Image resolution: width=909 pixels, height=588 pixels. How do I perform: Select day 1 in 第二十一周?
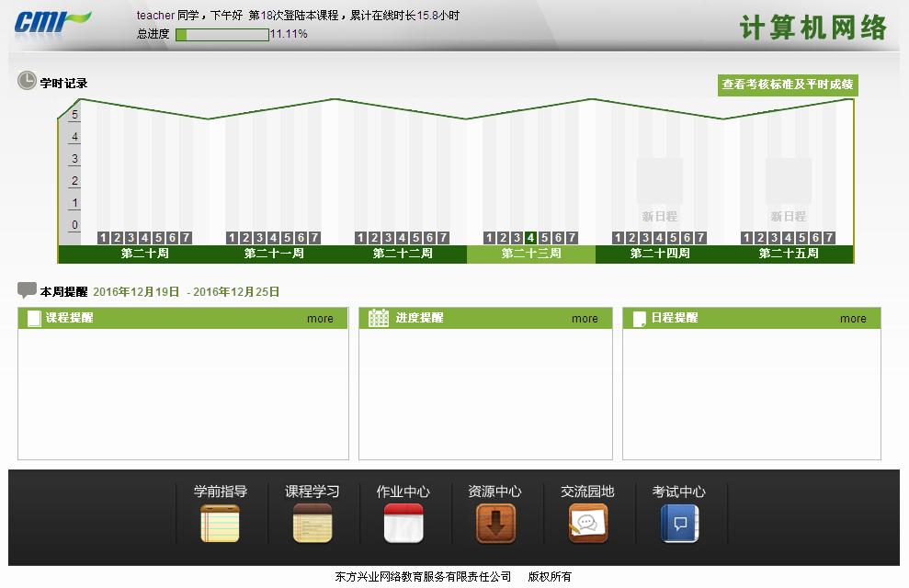pos(232,238)
